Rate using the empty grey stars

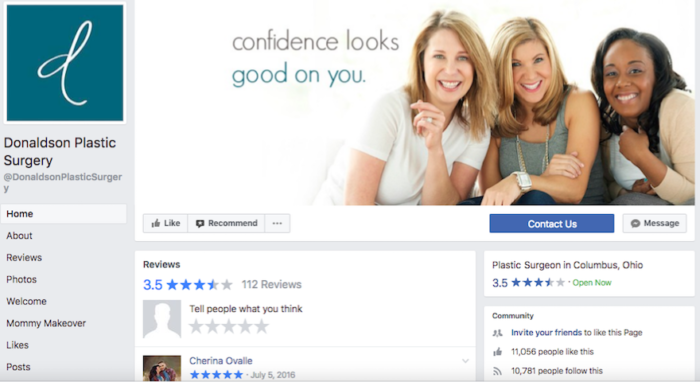pyautogui.click(x=229, y=327)
